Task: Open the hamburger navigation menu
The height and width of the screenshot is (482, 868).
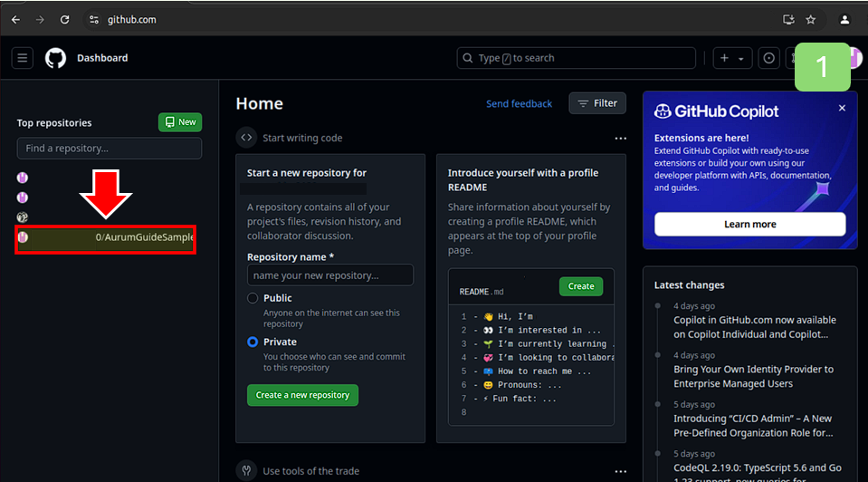Action: pyautogui.click(x=22, y=58)
